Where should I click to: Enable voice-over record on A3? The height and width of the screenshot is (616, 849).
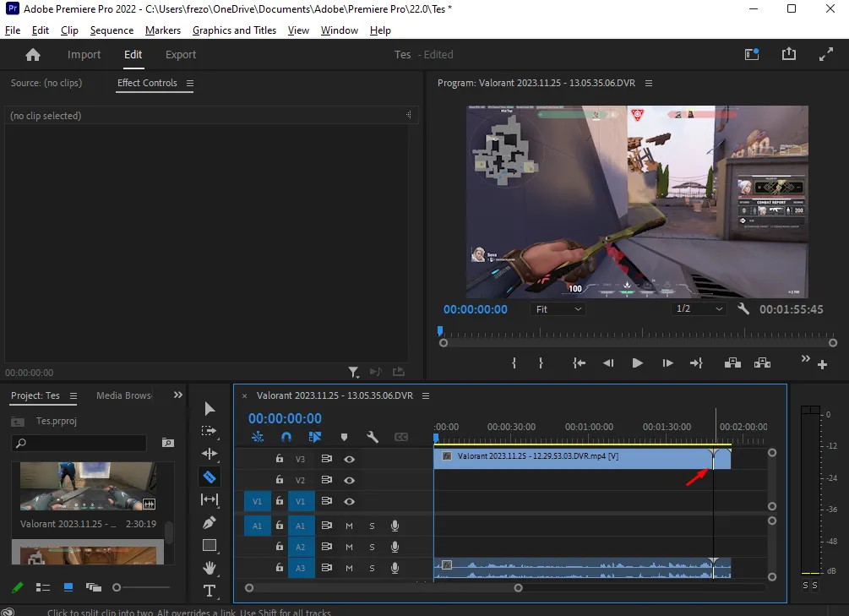click(395, 568)
